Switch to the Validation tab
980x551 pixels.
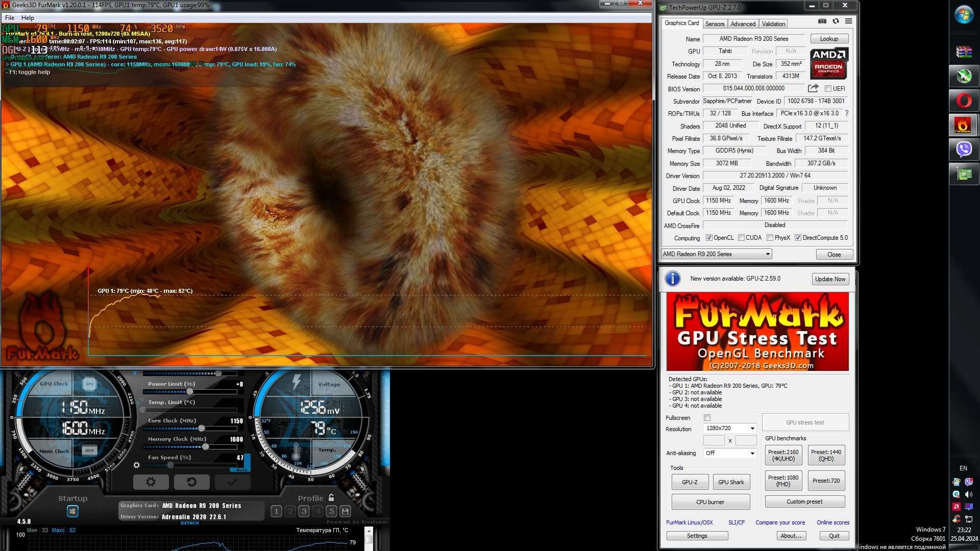pyautogui.click(x=773, y=24)
